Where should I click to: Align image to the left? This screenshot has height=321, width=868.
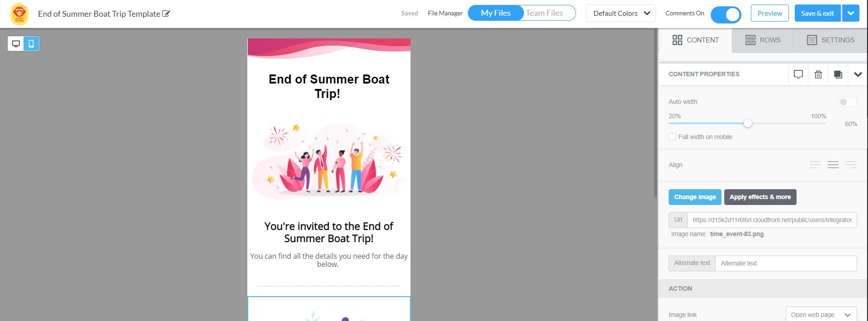pos(815,165)
